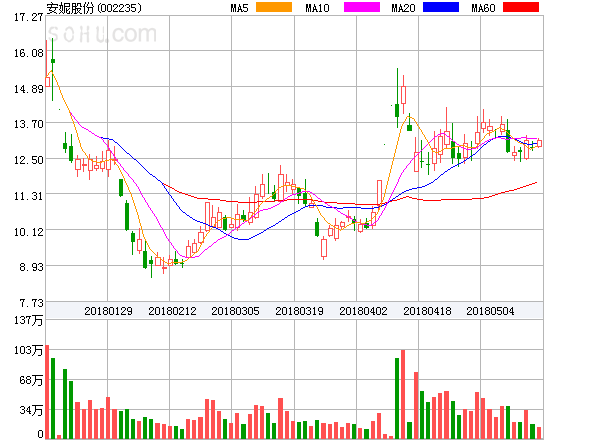Image resolution: width=600 pixels, height=440 pixels.
Task: Click the magenta MA10 legend swatch
Action: click(x=362, y=7)
